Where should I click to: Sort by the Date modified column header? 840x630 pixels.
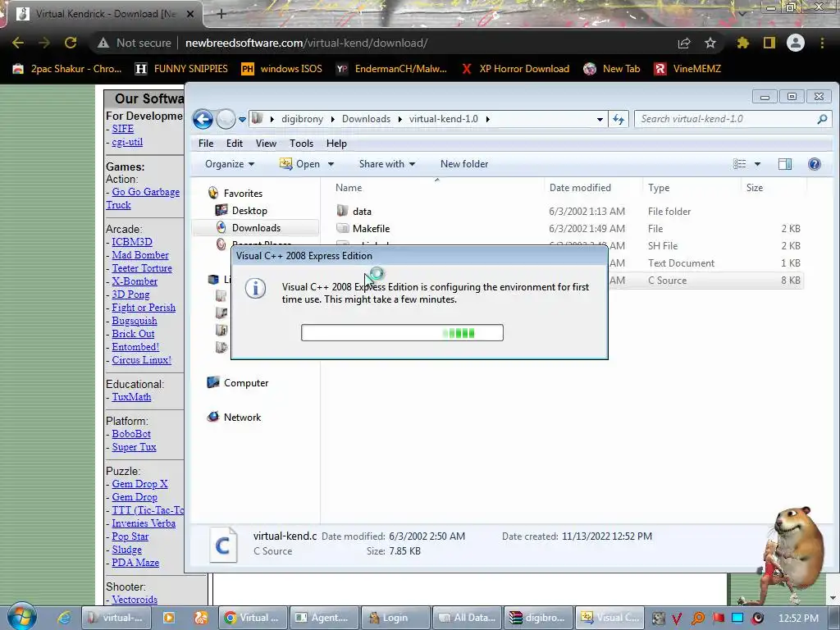[580, 188]
